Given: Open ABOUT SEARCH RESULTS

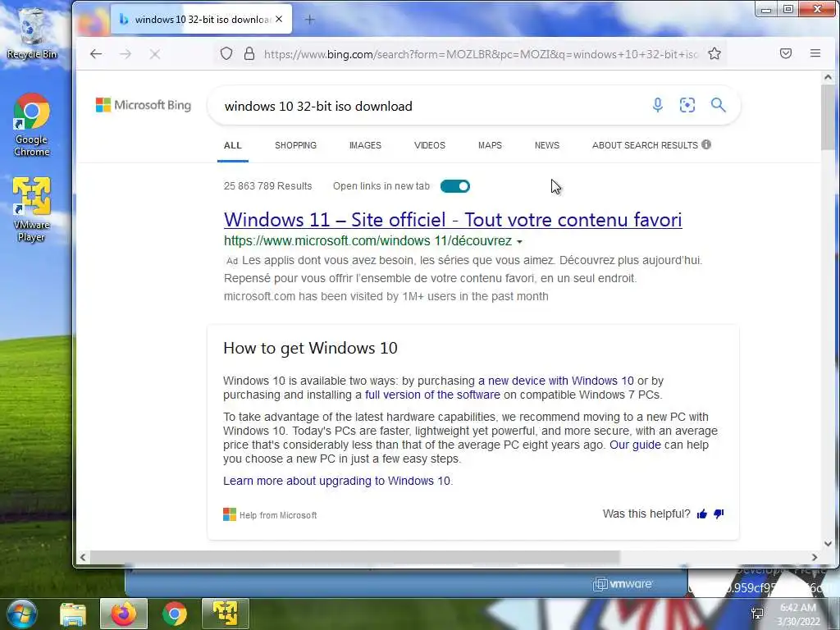Looking at the screenshot, I should (x=645, y=145).
